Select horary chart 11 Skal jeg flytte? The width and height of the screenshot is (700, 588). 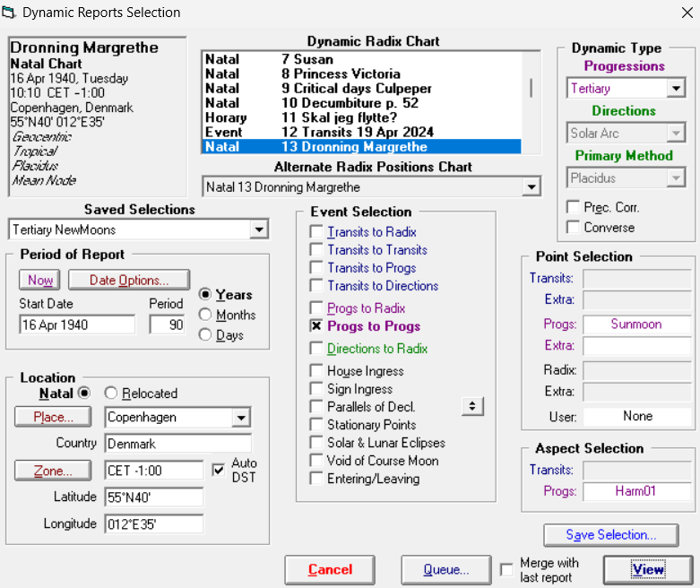tap(362, 117)
